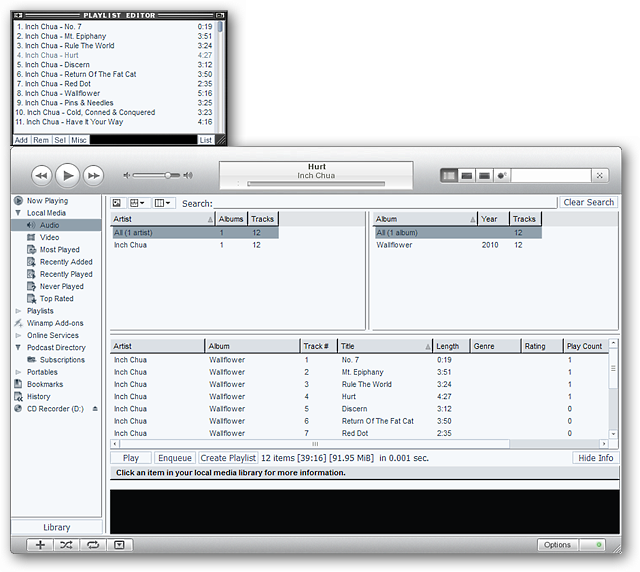The image size is (640, 572).
Task: Click the large play button
Action: 67,176
